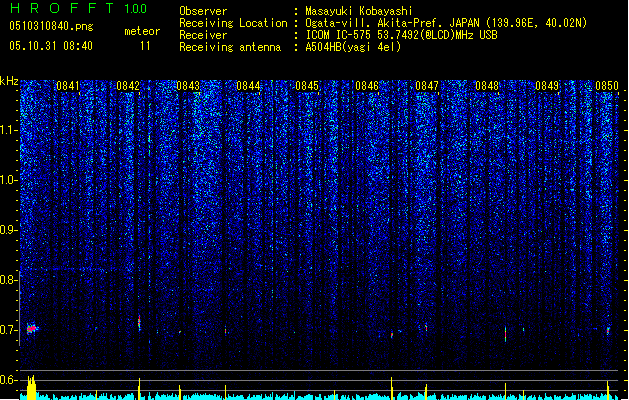The height and width of the screenshot is (400, 629).
Task: Click the 0.8 kHz axis label
Action: pos(8,280)
